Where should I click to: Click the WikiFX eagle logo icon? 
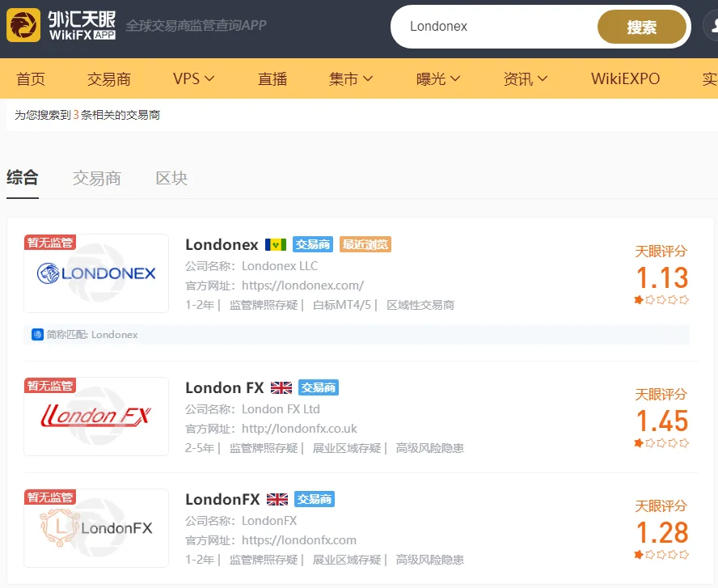click(23, 25)
